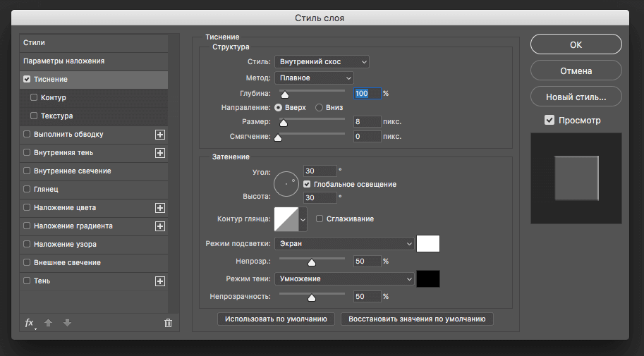This screenshot has width=644, height=356.
Task: Expand the Режим подсветки dropdown Экран
Action: coord(344,244)
